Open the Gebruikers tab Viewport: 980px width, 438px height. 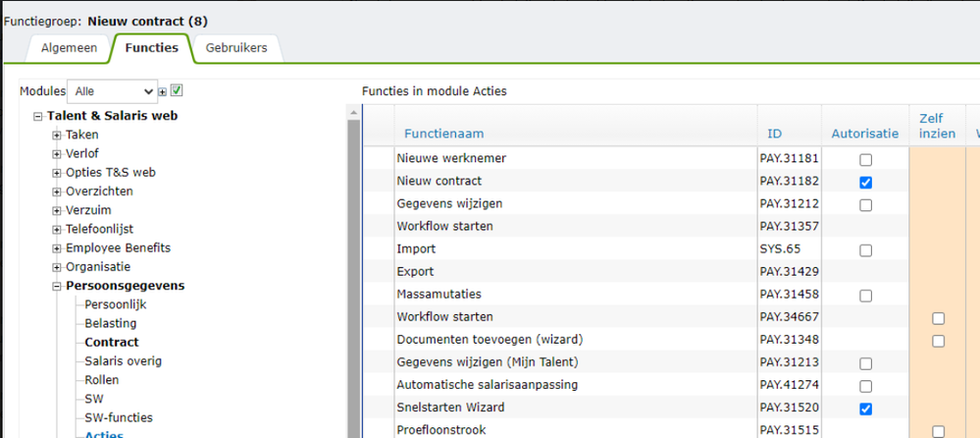[x=235, y=48]
